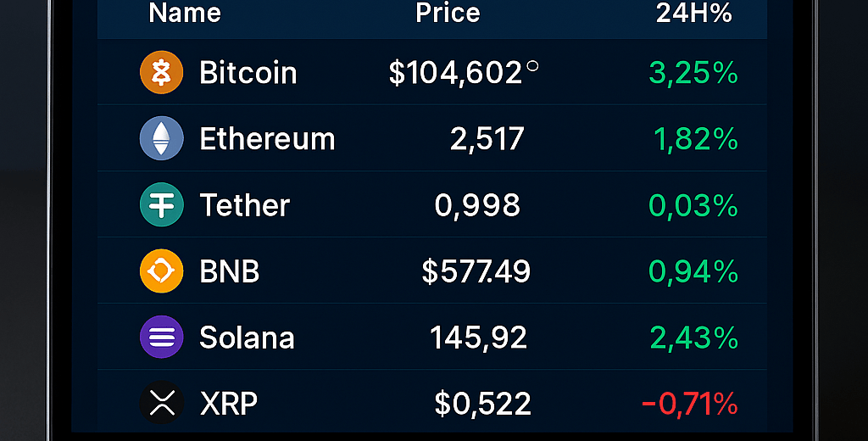868x441 pixels.
Task: Select the Tether coin name
Action: coord(245,205)
